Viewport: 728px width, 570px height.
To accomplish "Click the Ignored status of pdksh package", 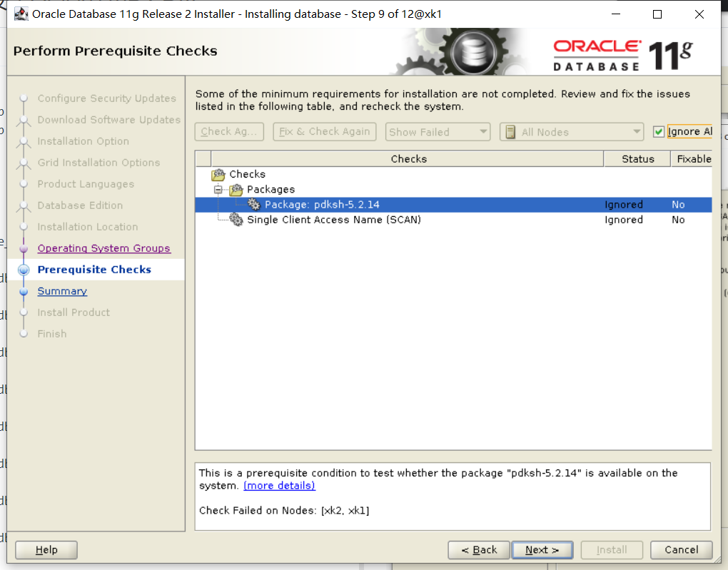I will click(624, 205).
